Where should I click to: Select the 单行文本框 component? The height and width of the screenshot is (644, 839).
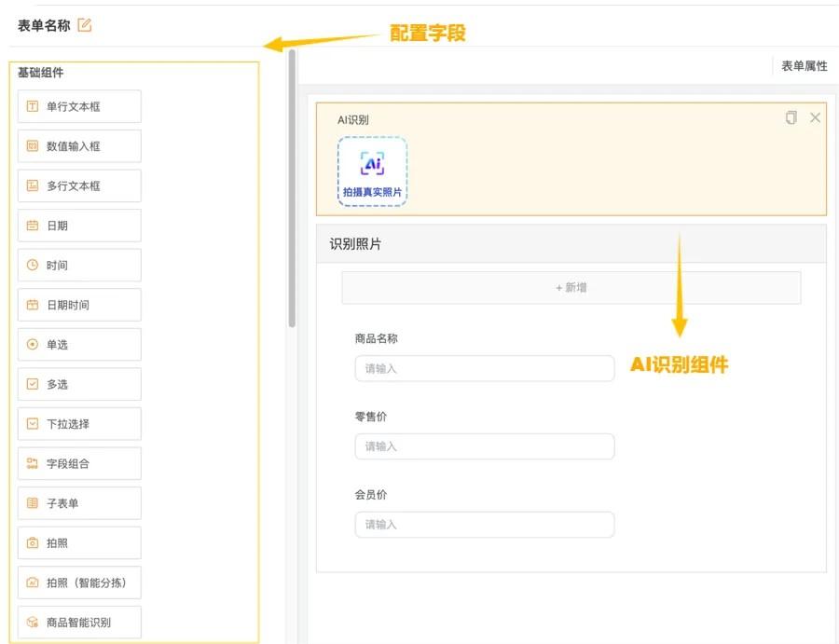coord(79,106)
